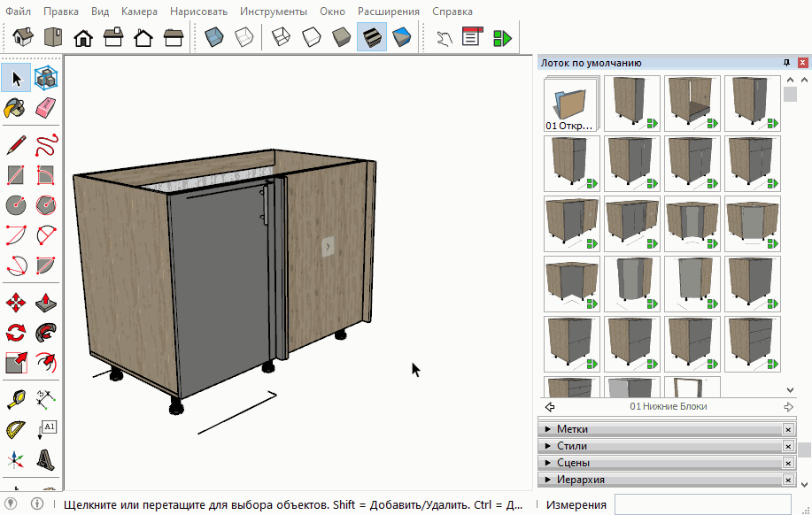Viewport: 812px width, 515px height.
Task: Open the Камера menu
Action: point(139,12)
